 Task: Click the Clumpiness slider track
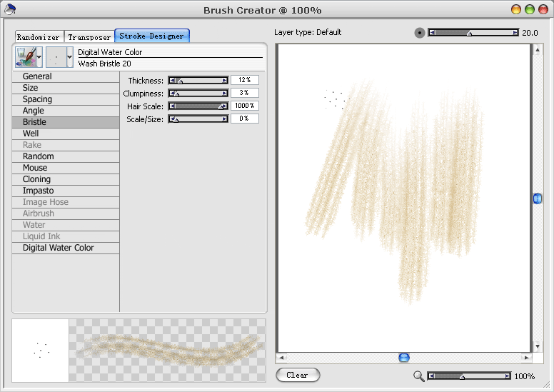pyautogui.click(x=198, y=94)
